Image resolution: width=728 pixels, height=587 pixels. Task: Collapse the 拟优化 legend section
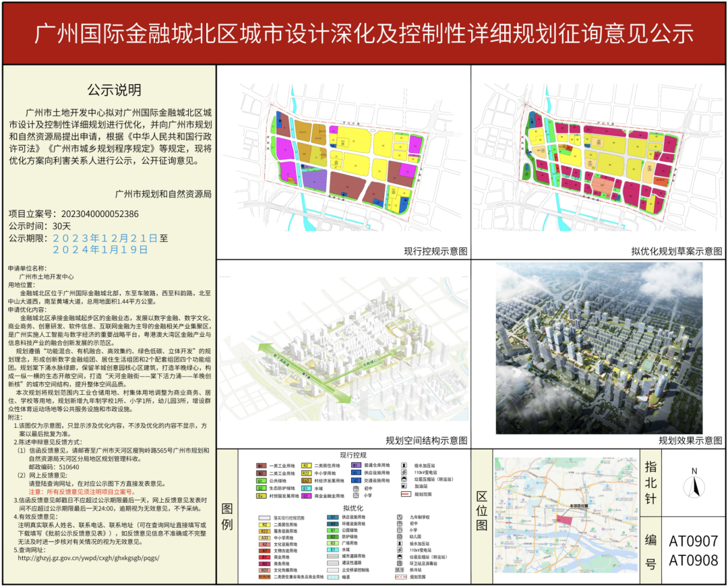point(353,508)
